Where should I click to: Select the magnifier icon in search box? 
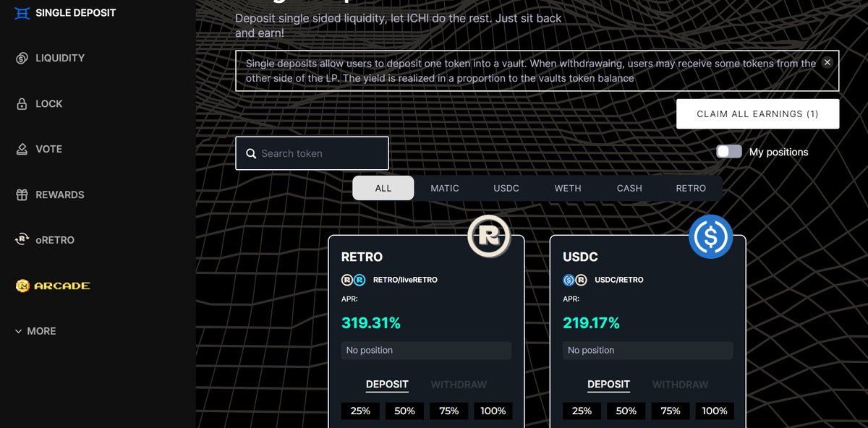point(251,153)
